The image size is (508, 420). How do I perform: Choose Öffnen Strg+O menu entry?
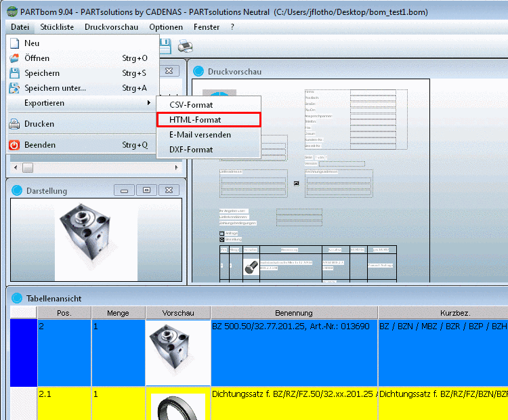[x=83, y=58]
